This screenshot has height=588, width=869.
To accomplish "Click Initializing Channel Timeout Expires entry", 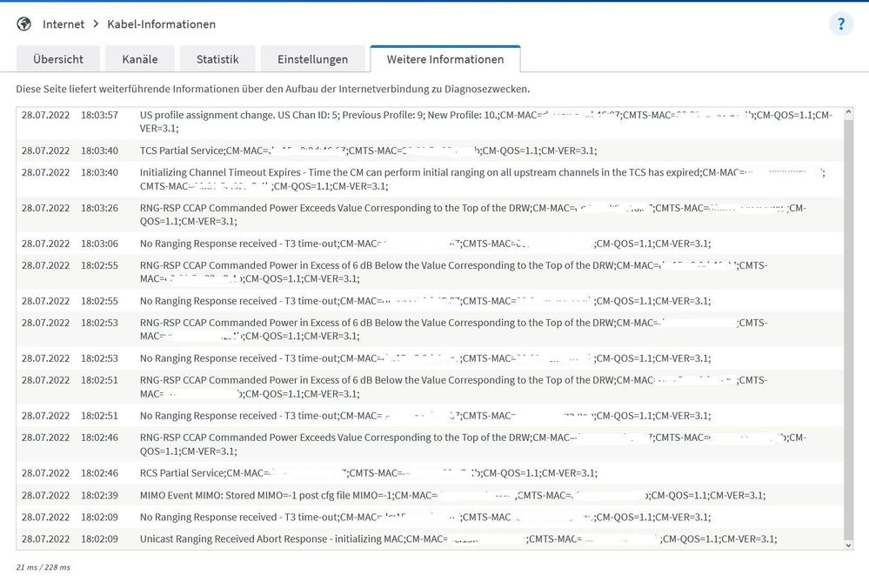I will 430,179.
